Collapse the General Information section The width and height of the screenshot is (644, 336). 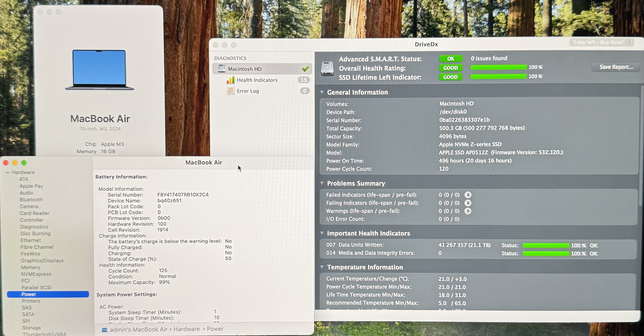point(322,93)
